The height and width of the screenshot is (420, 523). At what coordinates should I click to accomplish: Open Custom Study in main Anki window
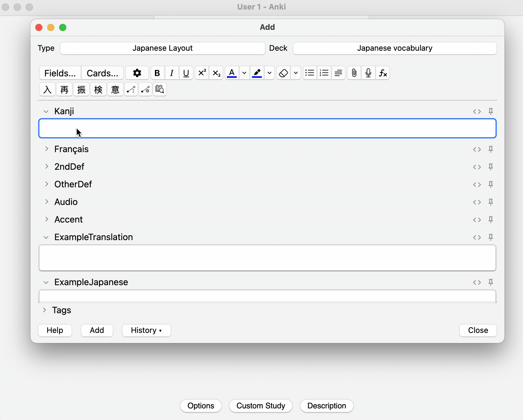[x=261, y=406]
